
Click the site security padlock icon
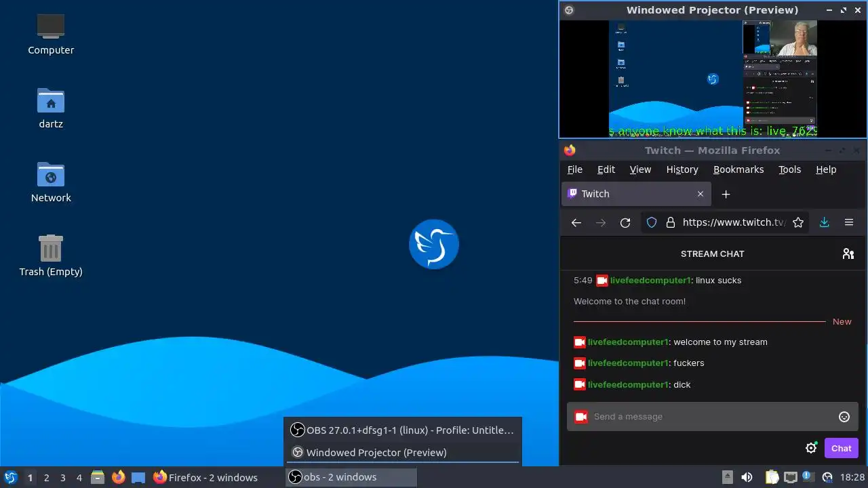tap(671, 222)
